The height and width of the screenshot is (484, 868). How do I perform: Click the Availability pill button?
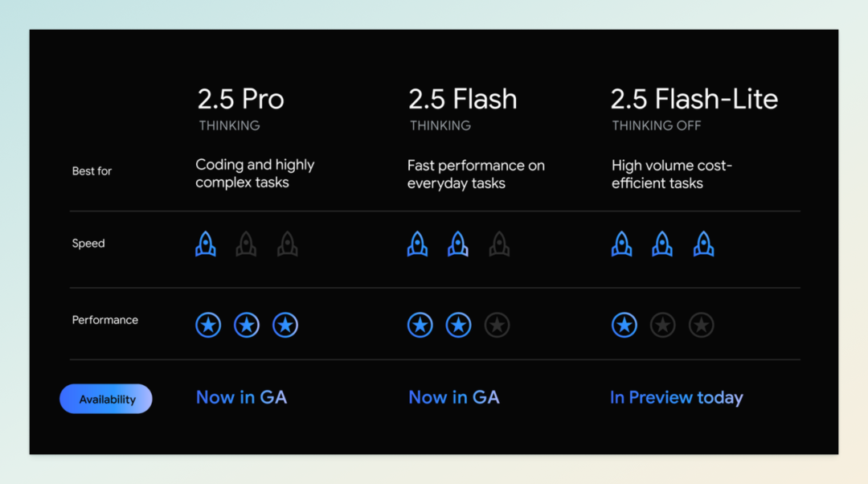106,399
